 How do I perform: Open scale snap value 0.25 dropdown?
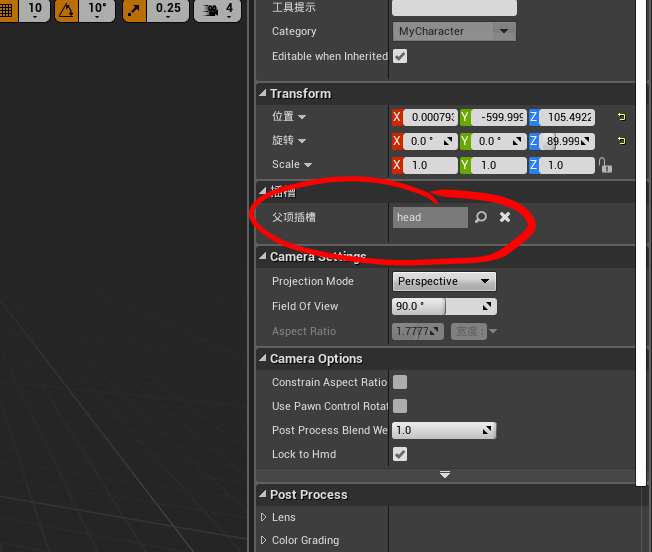(168, 10)
